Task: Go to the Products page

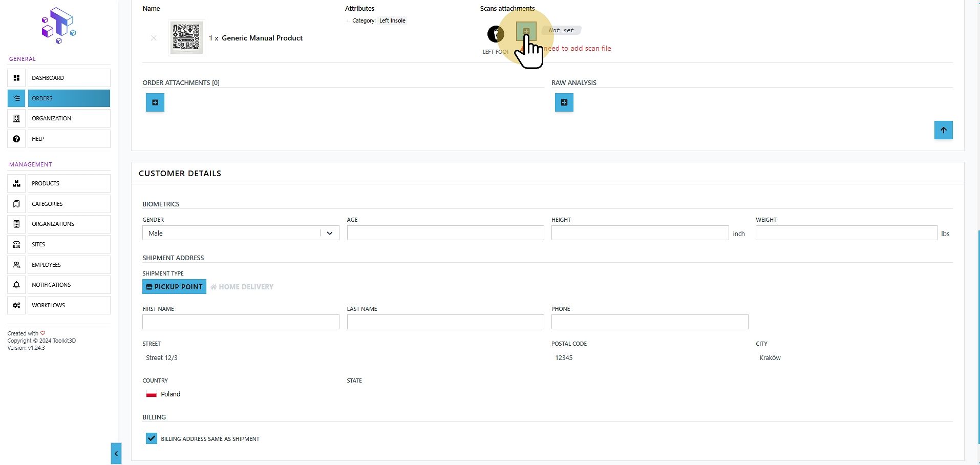Action: point(69,183)
